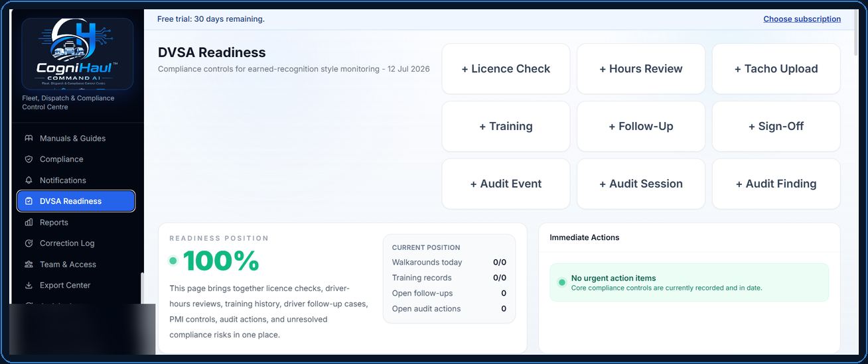
Task: Add a new Audit Finding
Action: pyautogui.click(x=776, y=184)
